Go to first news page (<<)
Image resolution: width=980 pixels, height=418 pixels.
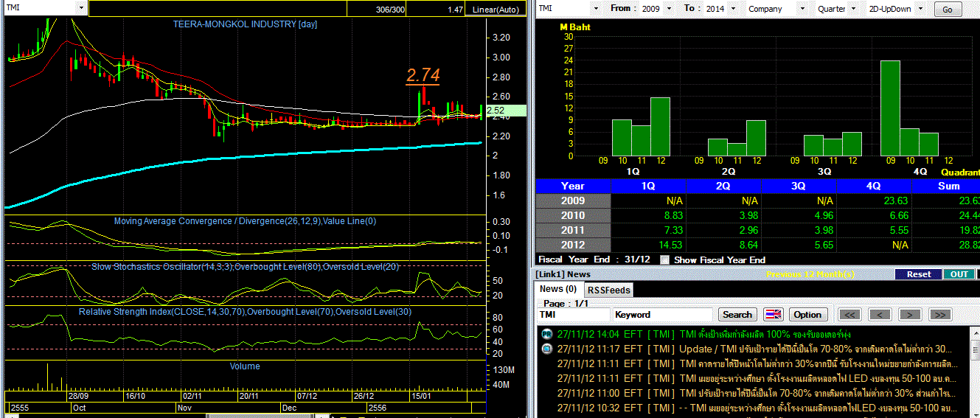[850, 315]
